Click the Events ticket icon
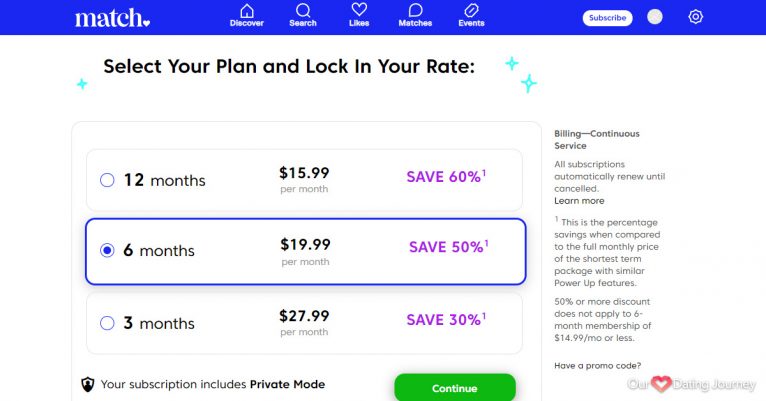 (x=471, y=10)
